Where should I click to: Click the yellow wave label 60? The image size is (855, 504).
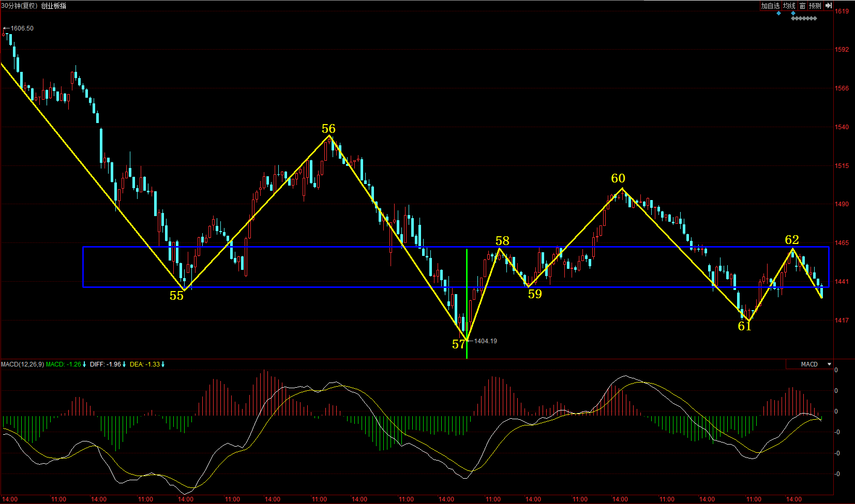(618, 178)
